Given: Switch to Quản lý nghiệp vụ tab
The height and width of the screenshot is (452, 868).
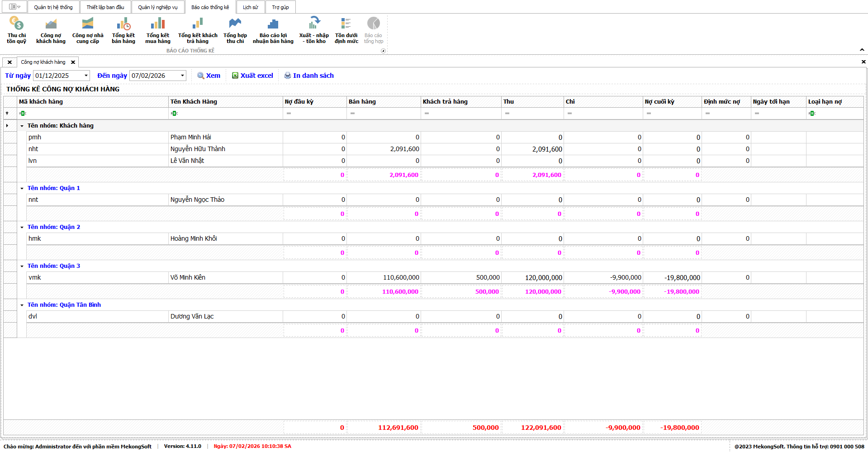Looking at the screenshot, I should click(x=158, y=7).
